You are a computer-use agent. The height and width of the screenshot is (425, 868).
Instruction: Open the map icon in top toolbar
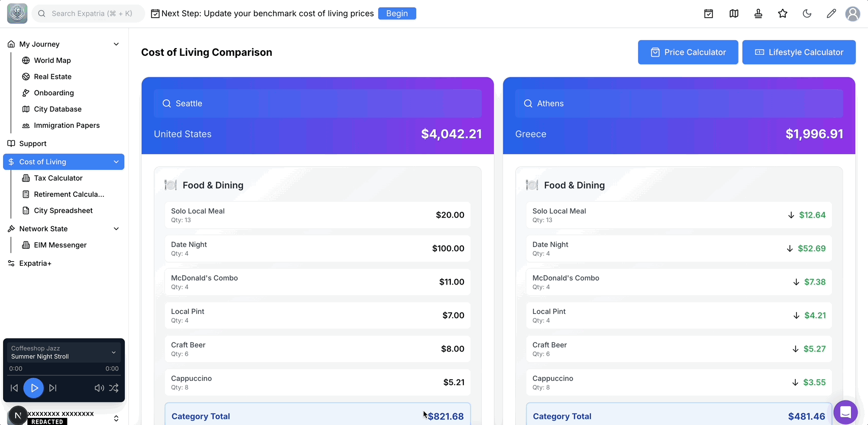click(x=734, y=14)
